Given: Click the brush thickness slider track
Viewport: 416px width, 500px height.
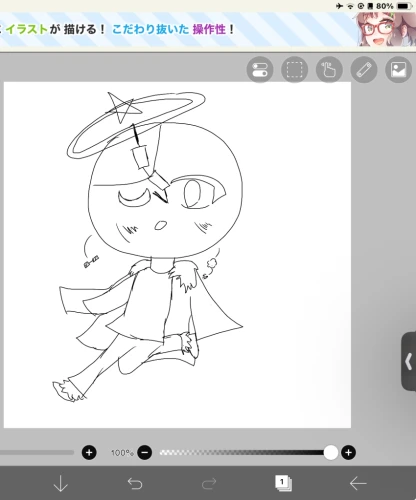Looking at the screenshot, I should point(37,453).
